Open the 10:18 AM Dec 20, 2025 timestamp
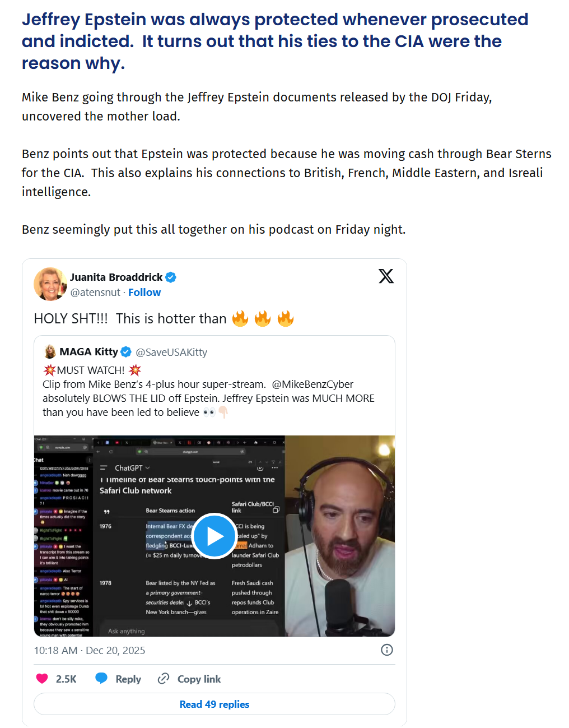The width and height of the screenshot is (569, 728). tap(90, 651)
